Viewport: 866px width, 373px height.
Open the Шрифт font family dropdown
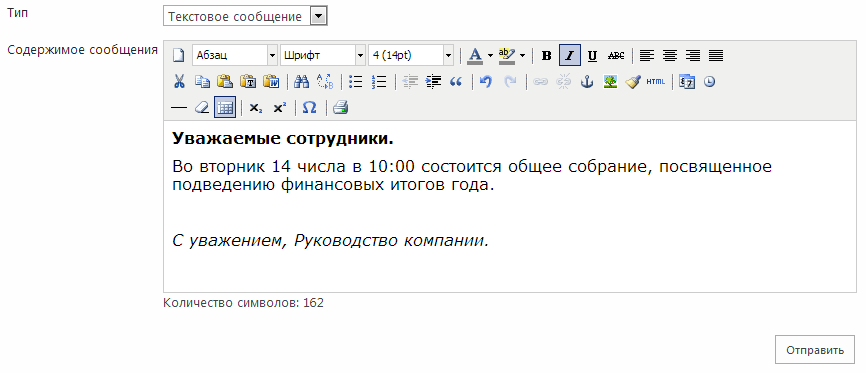click(x=323, y=55)
